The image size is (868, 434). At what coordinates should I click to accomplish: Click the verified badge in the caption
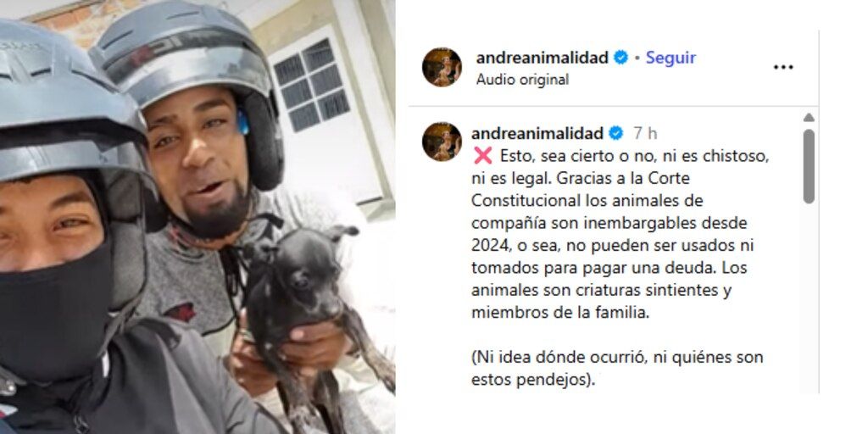pos(616,133)
